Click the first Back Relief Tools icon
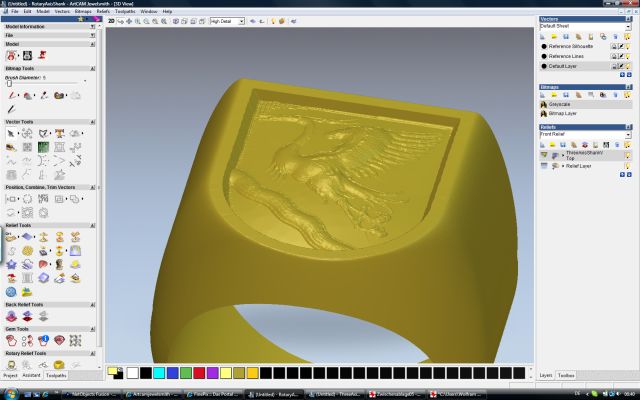Viewport: 640px width, 400px height. [11, 316]
